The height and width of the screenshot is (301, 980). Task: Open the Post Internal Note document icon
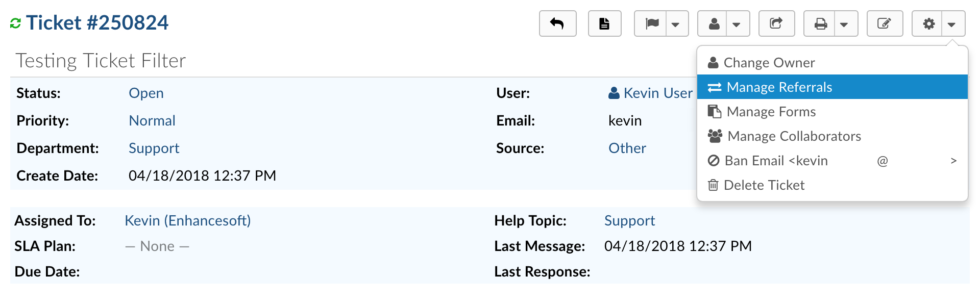coord(604,23)
